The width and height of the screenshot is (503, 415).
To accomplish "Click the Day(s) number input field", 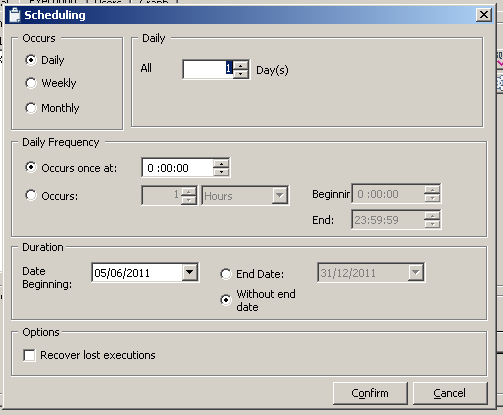I will 208,69.
